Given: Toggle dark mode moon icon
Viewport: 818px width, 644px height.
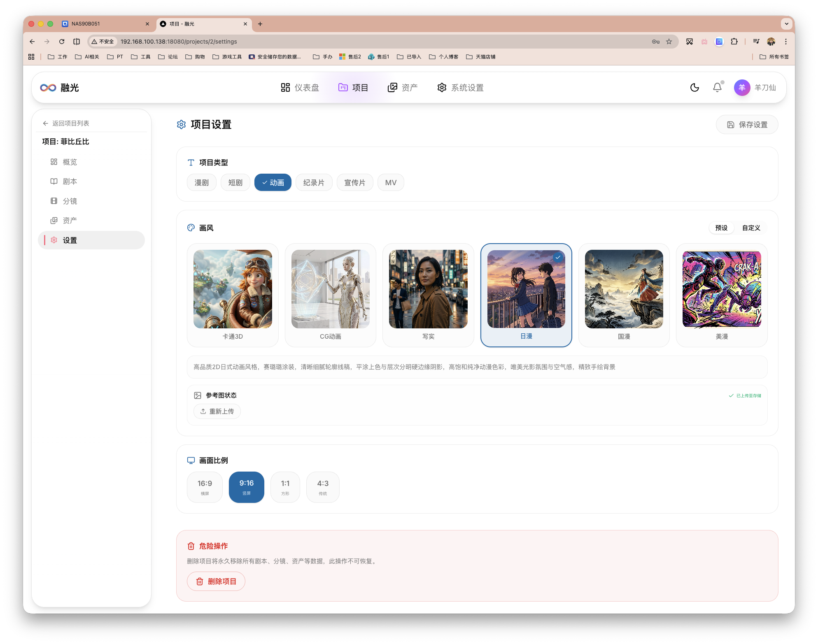Looking at the screenshot, I should [694, 87].
